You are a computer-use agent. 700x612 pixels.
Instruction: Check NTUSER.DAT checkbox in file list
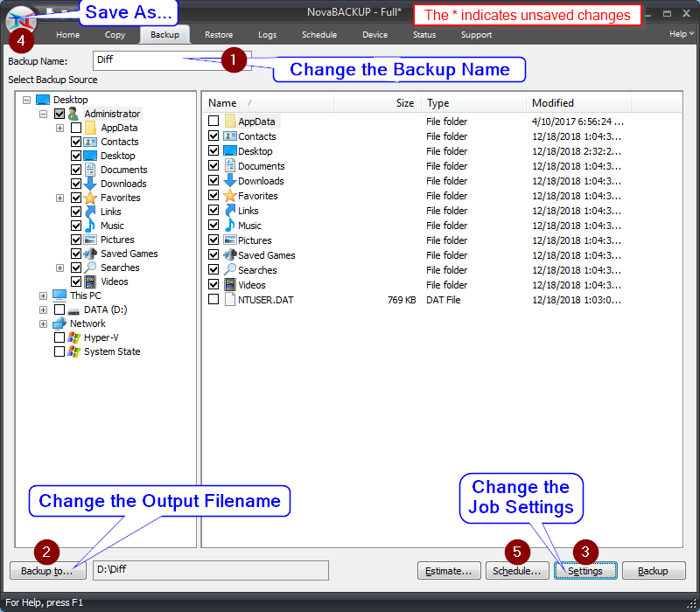pos(213,299)
